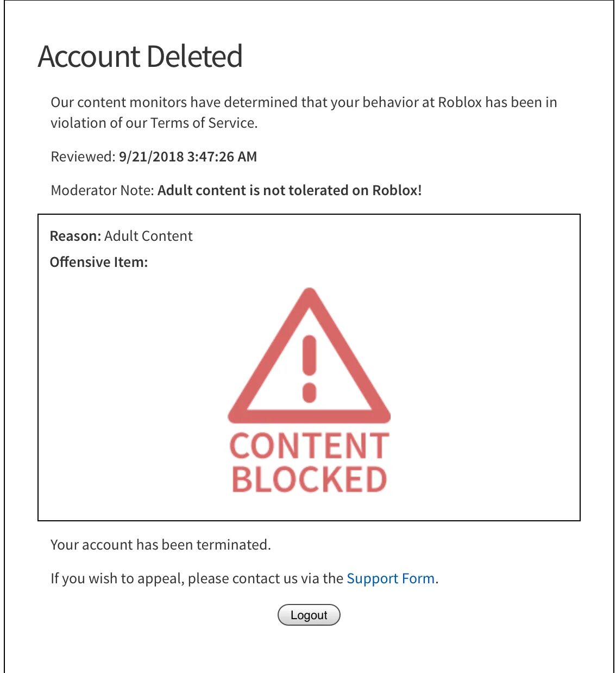Image resolution: width=616 pixels, height=673 pixels.
Task: Click the 'Moderator Note:' label
Action: coord(103,190)
